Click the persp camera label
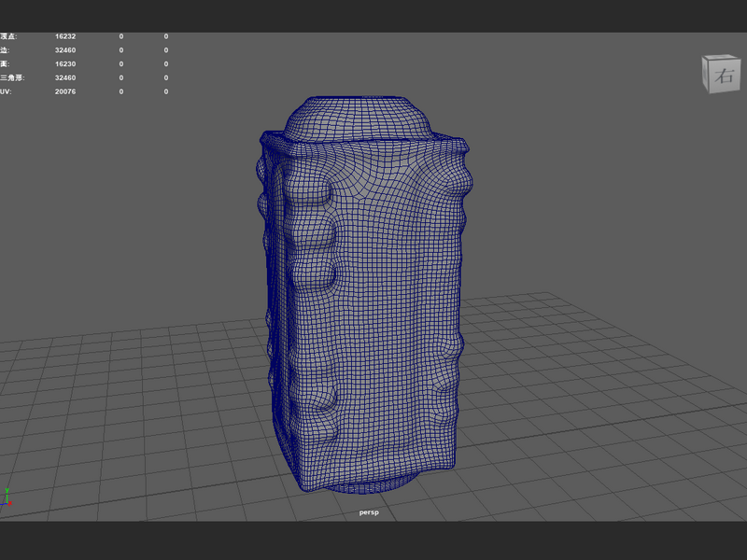Image resolution: width=747 pixels, height=560 pixels. (369, 512)
